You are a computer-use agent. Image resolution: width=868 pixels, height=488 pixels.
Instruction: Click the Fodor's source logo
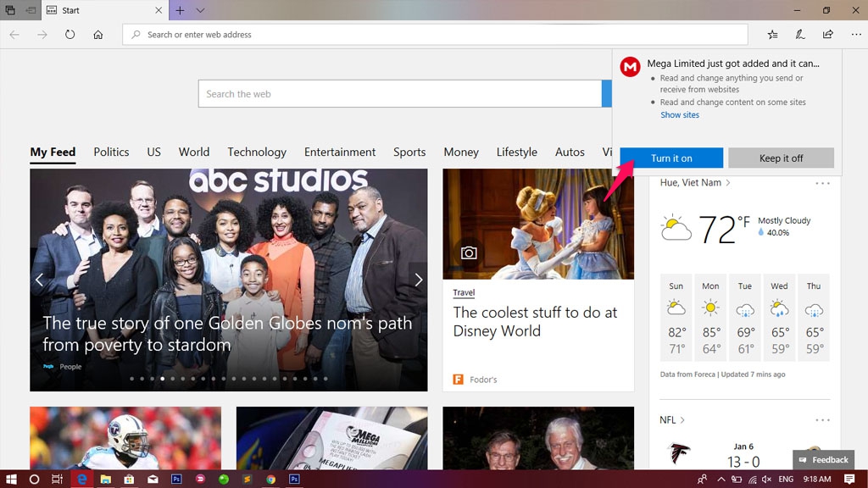(x=458, y=379)
